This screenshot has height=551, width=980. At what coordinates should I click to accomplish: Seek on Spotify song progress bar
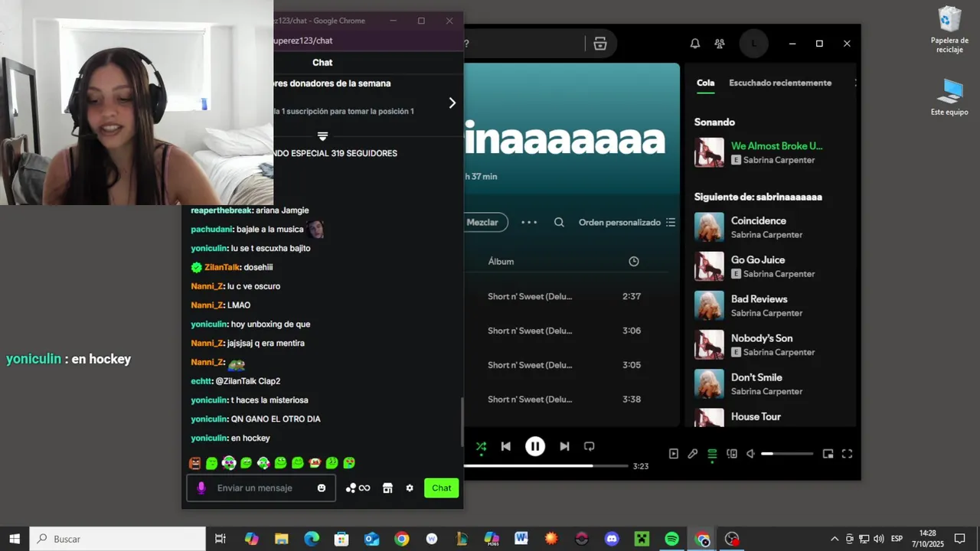[x=546, y=465]
